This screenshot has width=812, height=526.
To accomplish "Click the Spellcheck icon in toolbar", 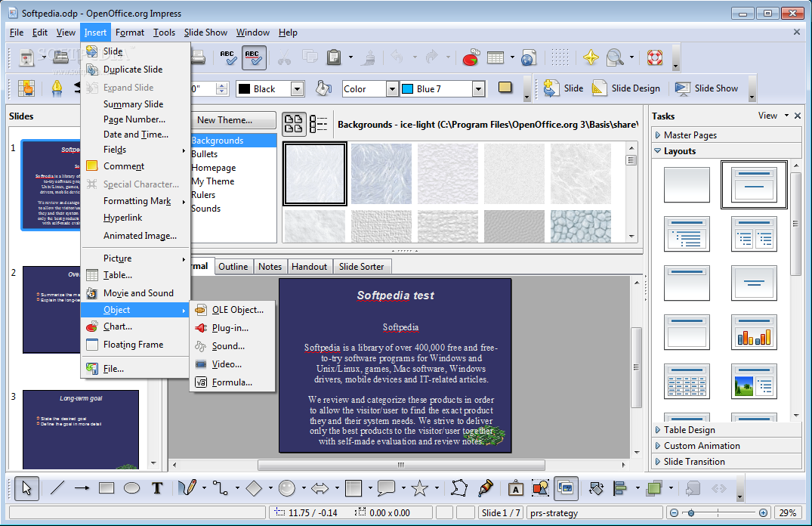I will 227,57.
